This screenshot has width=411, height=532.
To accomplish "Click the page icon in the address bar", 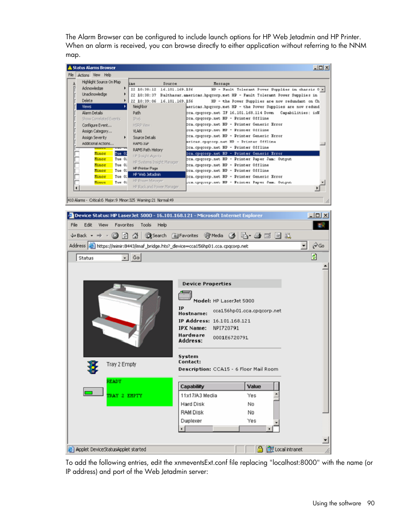I will tap(92, 246).
